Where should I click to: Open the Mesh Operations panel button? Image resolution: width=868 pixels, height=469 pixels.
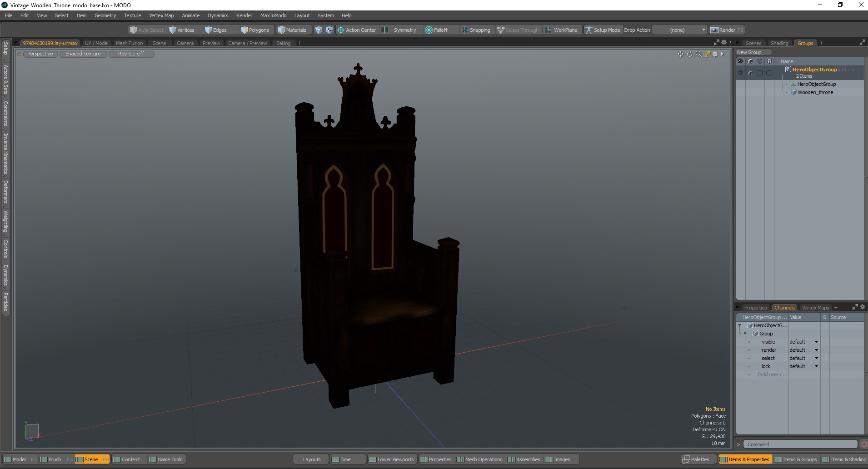tap(480, 459)
